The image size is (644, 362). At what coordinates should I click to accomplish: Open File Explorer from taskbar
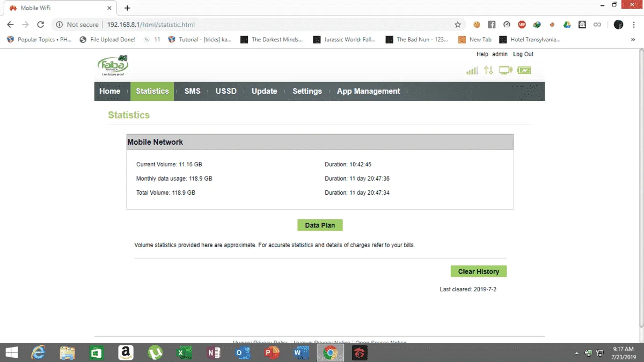tap(67, 352)
